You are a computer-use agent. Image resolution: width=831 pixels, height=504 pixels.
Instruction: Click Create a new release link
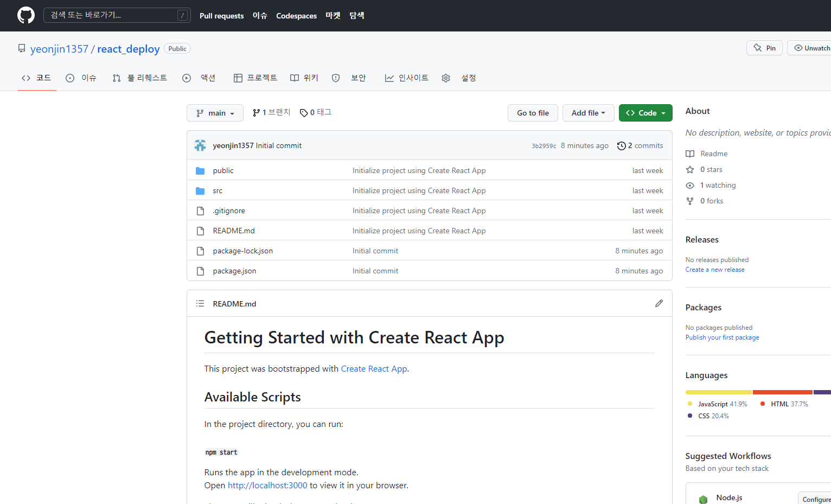coord(715,270)
